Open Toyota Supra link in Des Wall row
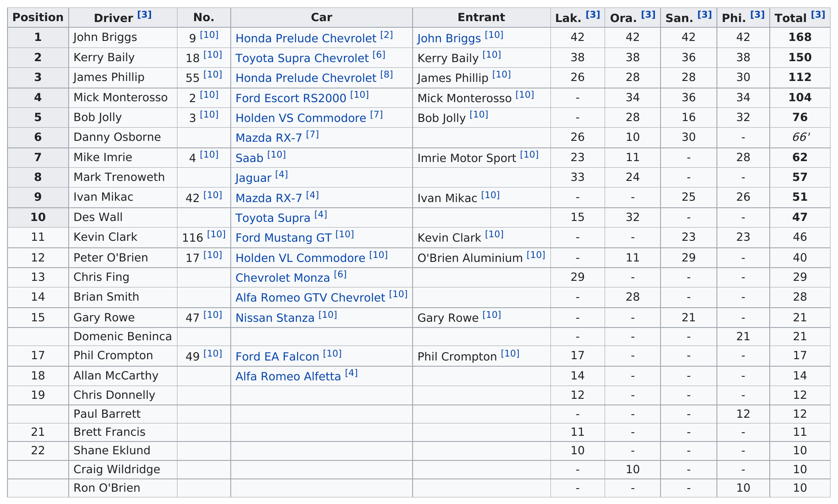The height and width of the screenshot is (504, 838). tap(273, 218)
